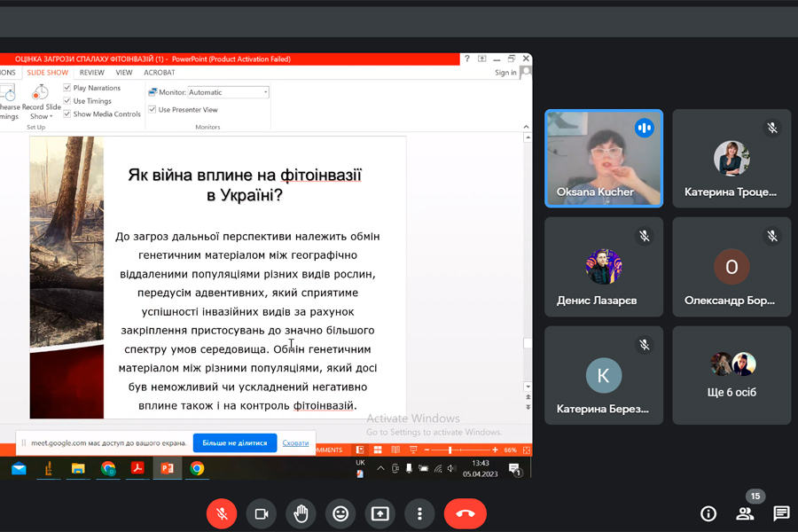Turn on camera in Meet call bar
Screen dimensions: 798x532
261,513
